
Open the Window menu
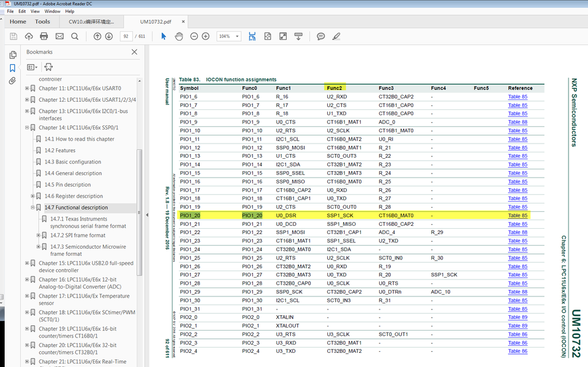tap(52, 11)
